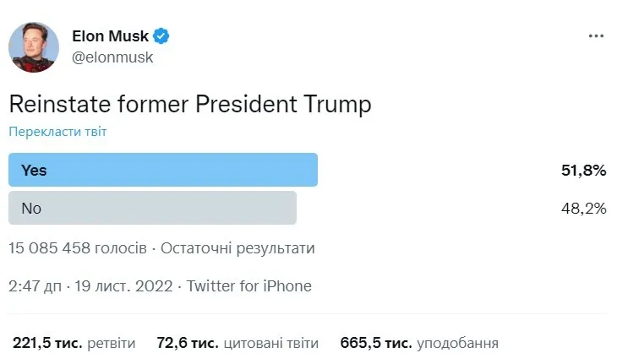617x364 pixels.
Task: Click the '15 085 458 голосів' vote count
Action: pos(78,248)
